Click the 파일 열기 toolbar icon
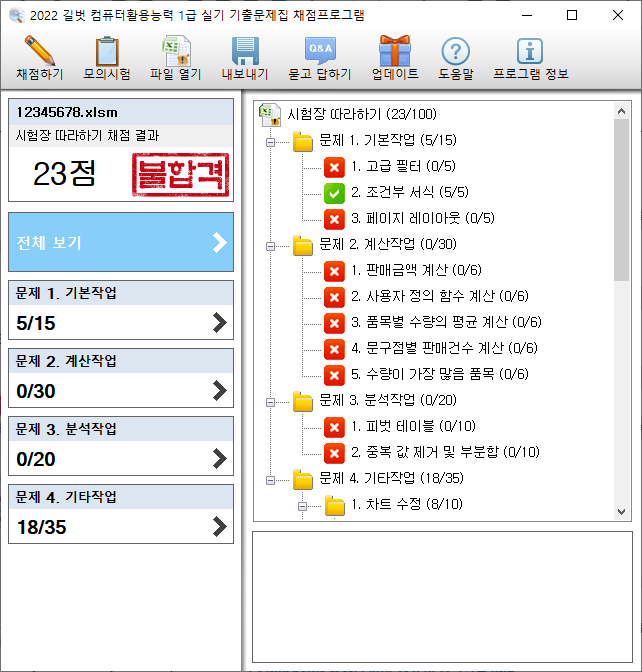 click(x=176, y=51)
